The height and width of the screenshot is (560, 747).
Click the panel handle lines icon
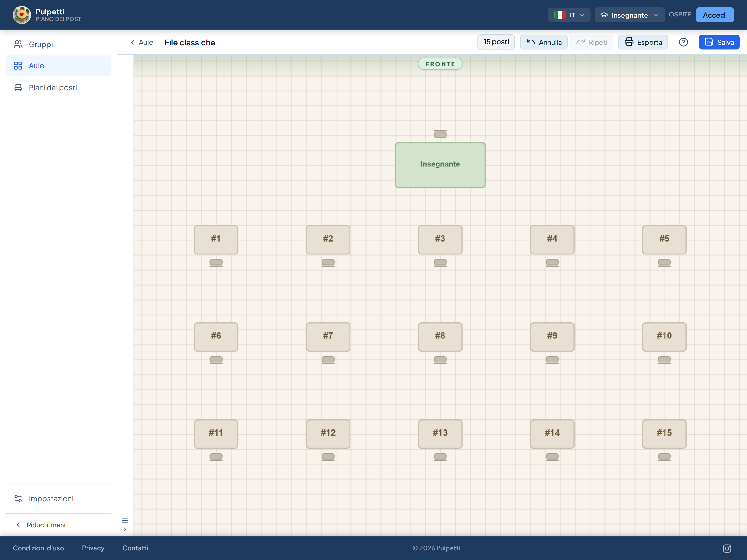125,521
